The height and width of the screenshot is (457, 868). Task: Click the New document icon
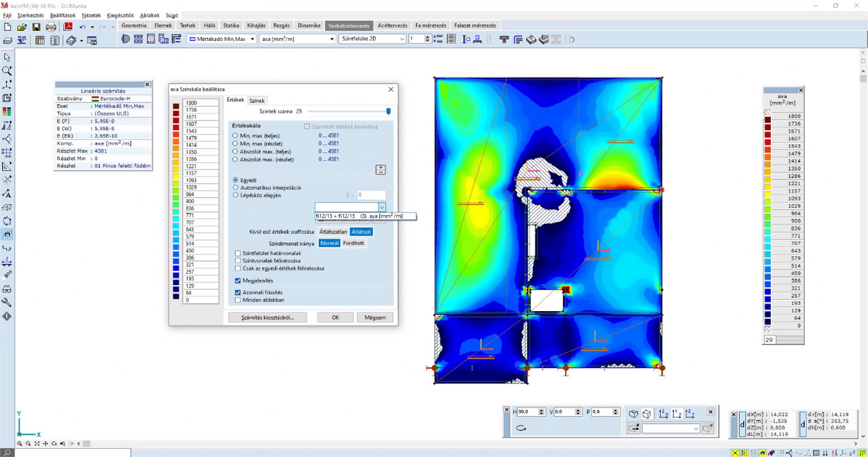click(7, 27)
